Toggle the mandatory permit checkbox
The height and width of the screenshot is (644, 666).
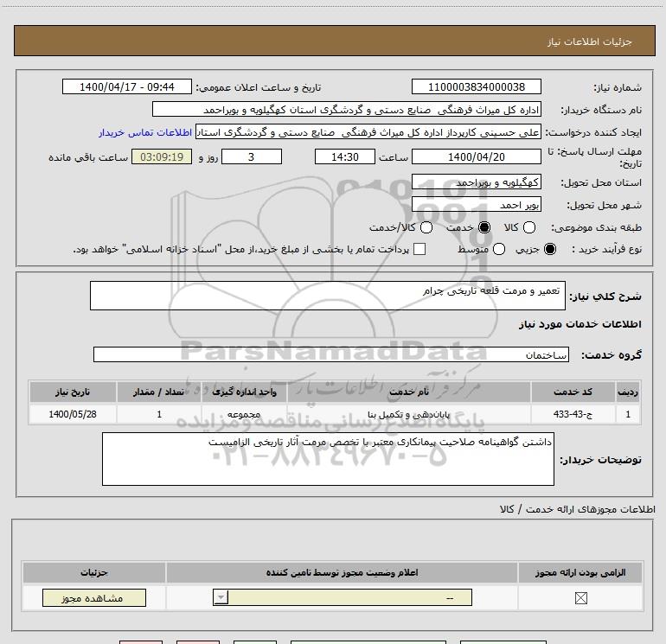pos(580,598)
